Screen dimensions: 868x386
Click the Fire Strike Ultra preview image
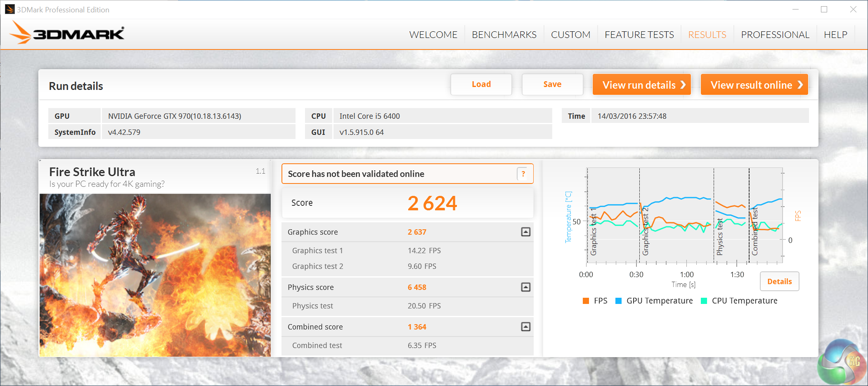click(155, 275)
